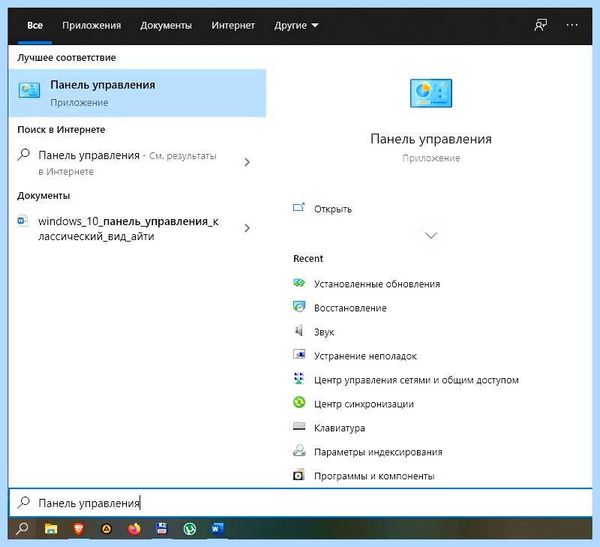Open Параметры индексирования from Recent

tap(378, 452)
